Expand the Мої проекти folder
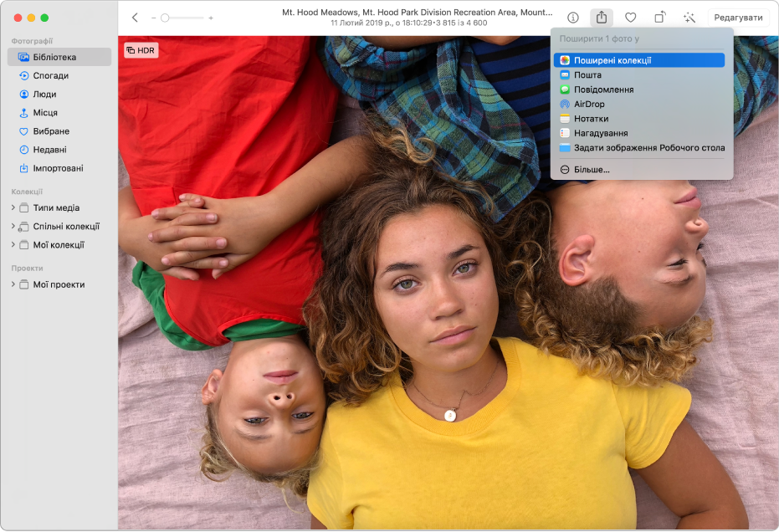 pyautogui.click(x=13, y=285)
